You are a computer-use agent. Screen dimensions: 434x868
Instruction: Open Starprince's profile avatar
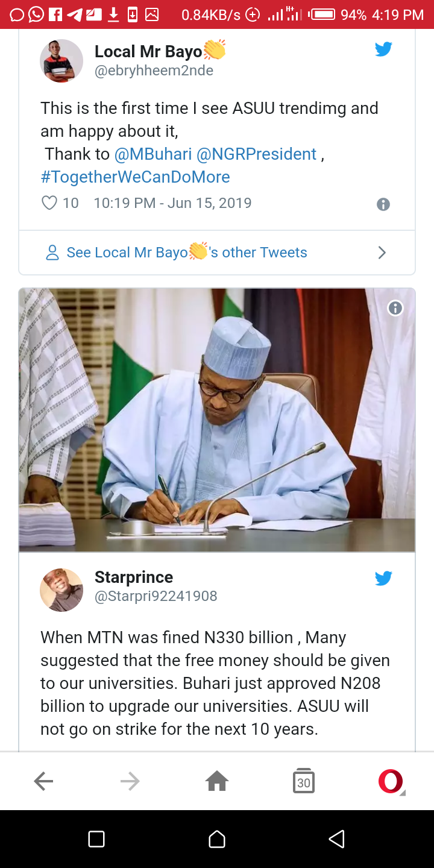[61, 590]
